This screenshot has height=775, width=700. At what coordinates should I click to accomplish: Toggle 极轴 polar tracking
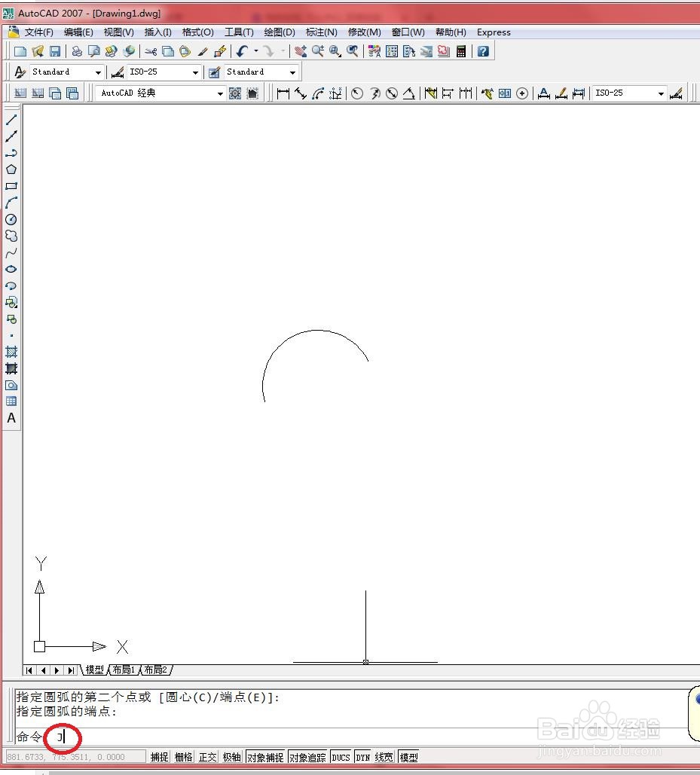[232, 757]
